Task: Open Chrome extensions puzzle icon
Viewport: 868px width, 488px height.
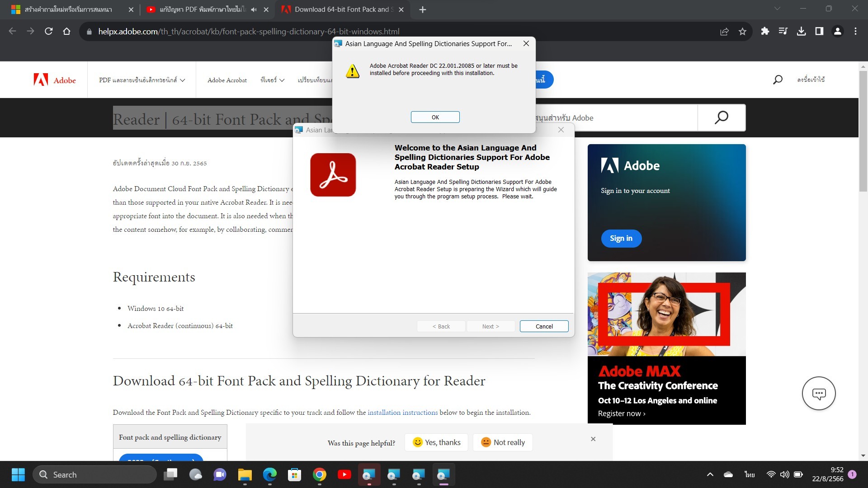Action: click(765, 31)
